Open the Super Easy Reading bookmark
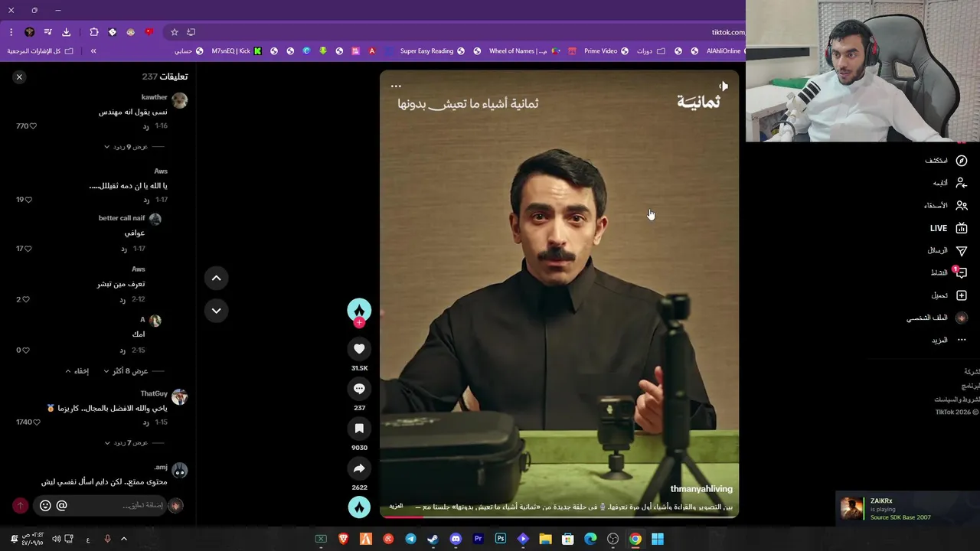The width and height of the screenshot is (980, 551). pos(432,51)
